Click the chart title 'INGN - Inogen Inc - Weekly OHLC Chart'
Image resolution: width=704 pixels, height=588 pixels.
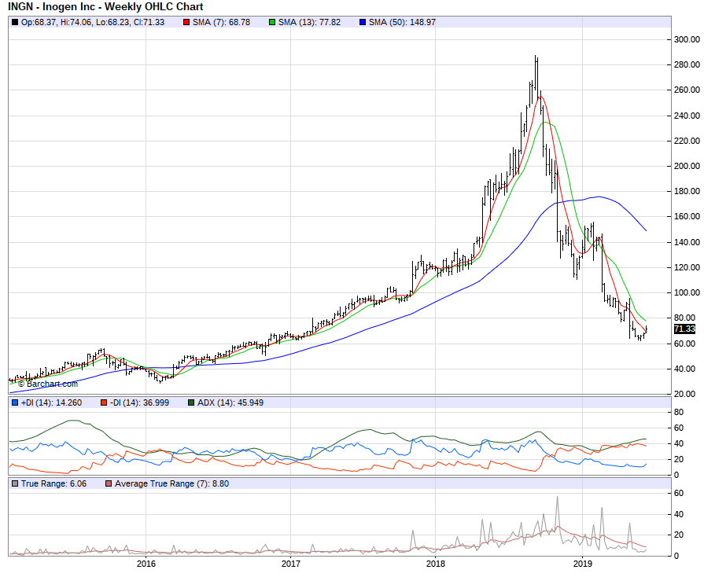click(106, 7)
